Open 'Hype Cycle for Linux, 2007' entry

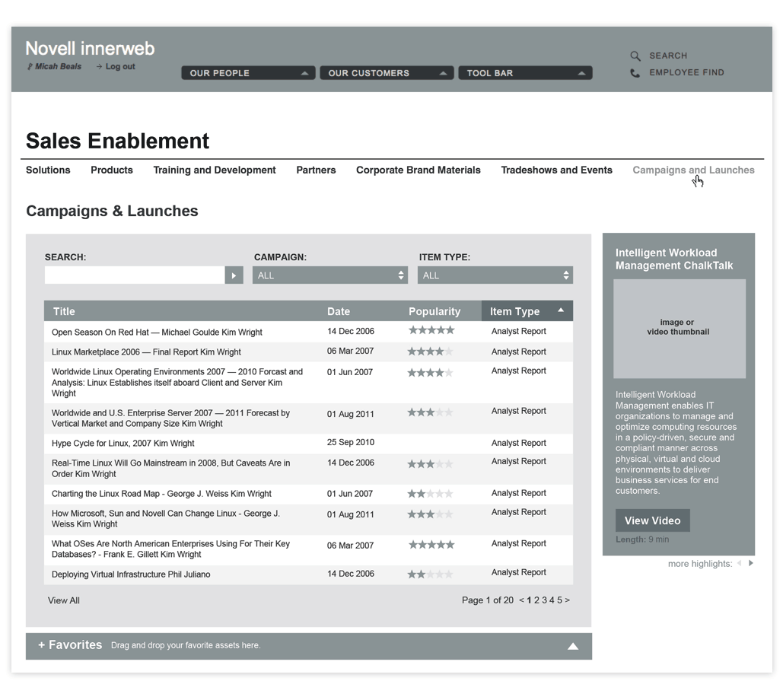pos(123,444)
